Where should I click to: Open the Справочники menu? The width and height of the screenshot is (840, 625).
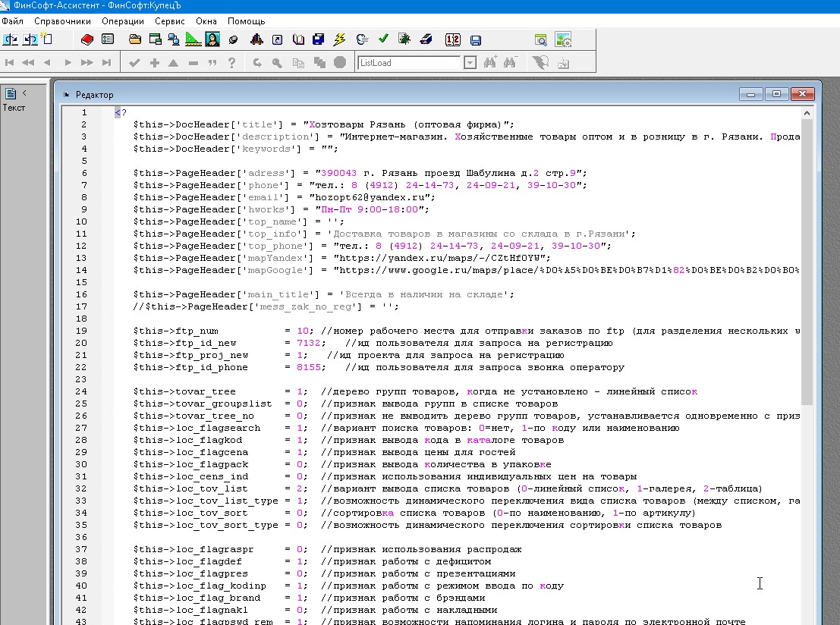click(62, 21)
